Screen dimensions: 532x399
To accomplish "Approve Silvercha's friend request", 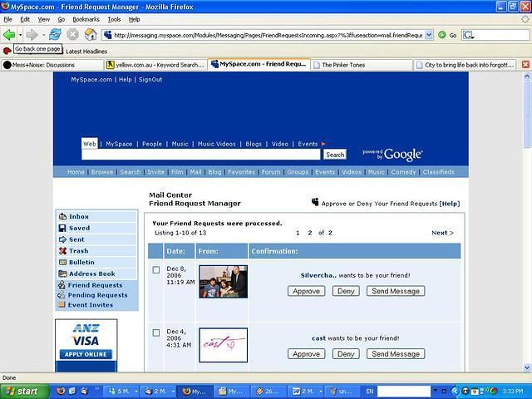I will pyautogui.click(x=306, y=291).
